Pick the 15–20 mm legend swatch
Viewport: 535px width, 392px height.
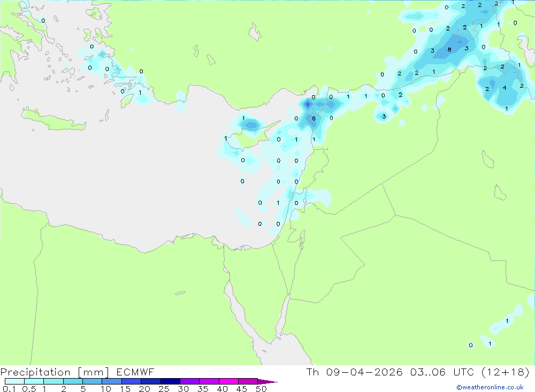point(132,381)
